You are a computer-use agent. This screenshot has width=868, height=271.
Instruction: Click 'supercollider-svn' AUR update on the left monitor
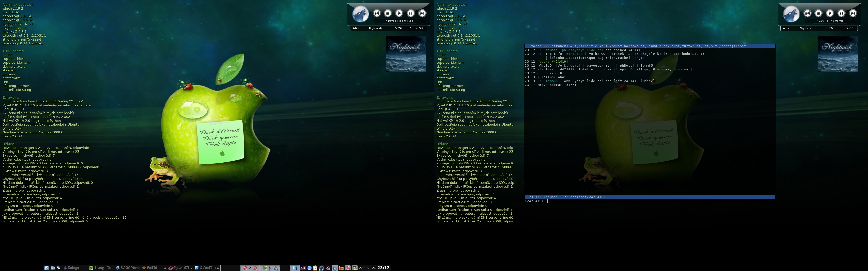pos(16,63)
